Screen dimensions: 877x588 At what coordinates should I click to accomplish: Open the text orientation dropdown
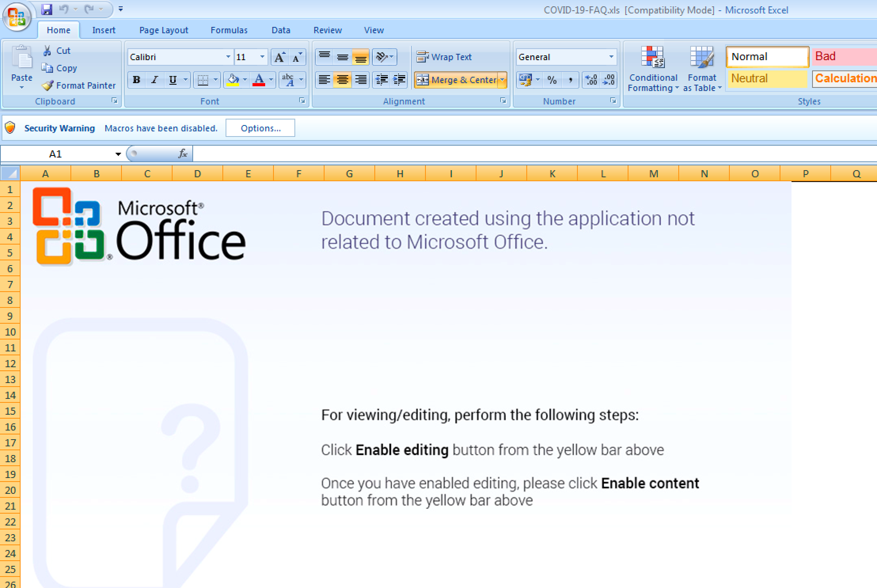click(x=384, y=57)
